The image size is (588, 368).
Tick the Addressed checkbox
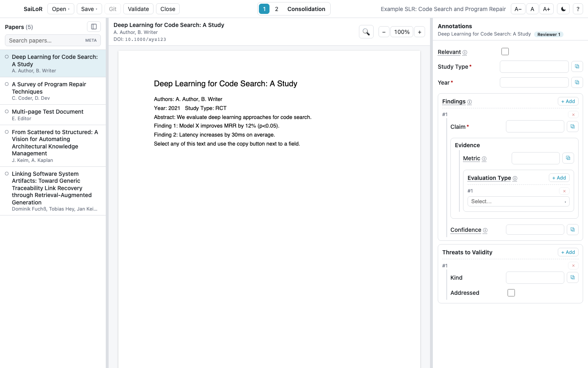pyautogui.click(x=511, y=293)
